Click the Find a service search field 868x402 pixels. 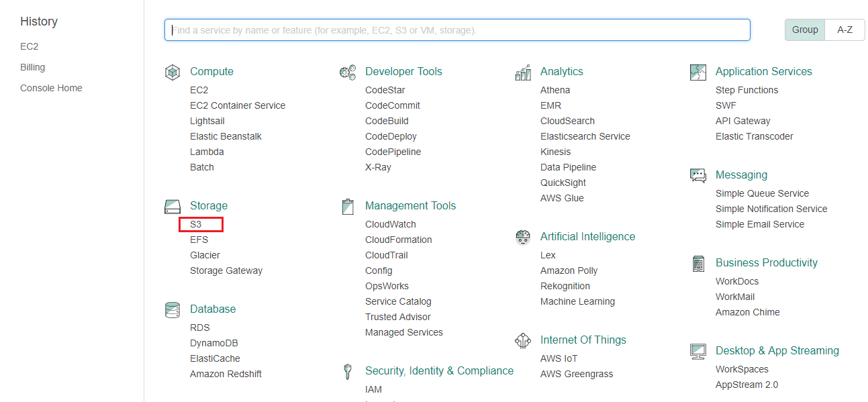[x=457, y=30]
